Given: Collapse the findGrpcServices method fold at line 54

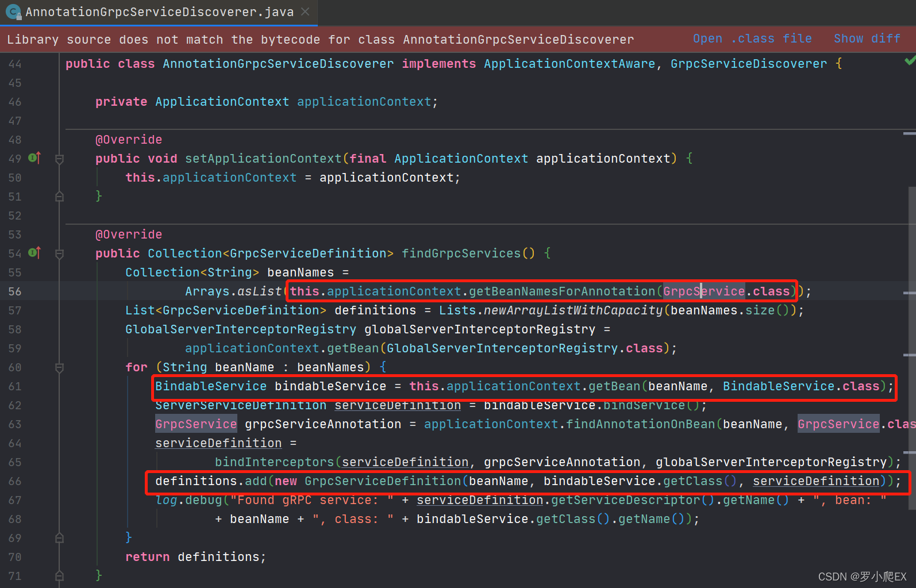Looking at the screenshot, I should 59,253.
